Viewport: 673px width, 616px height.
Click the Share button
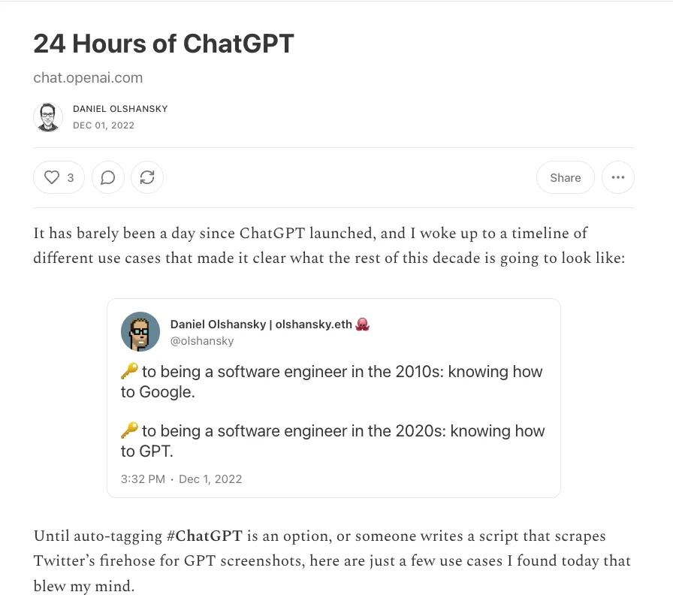[x=565, y=177]
